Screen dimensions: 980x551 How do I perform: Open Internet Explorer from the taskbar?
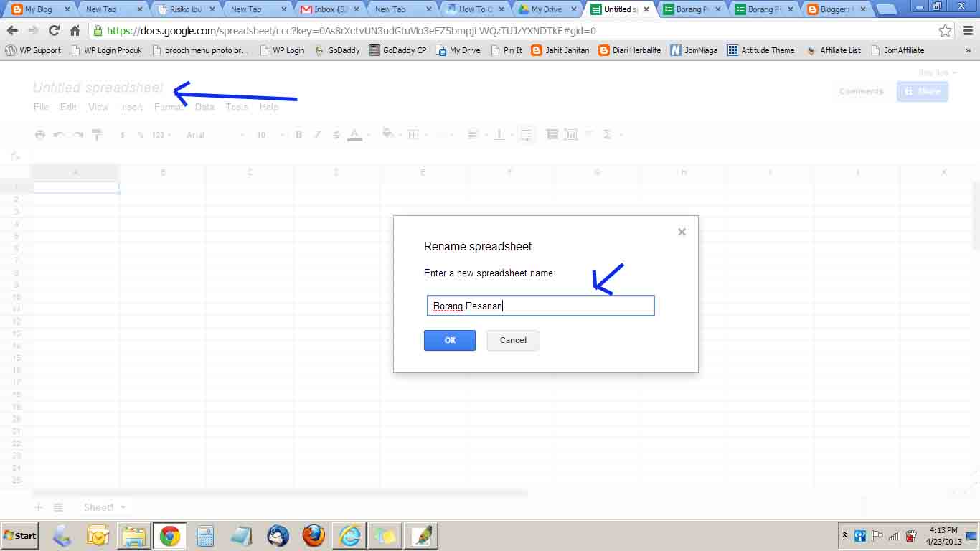(349, 535)
